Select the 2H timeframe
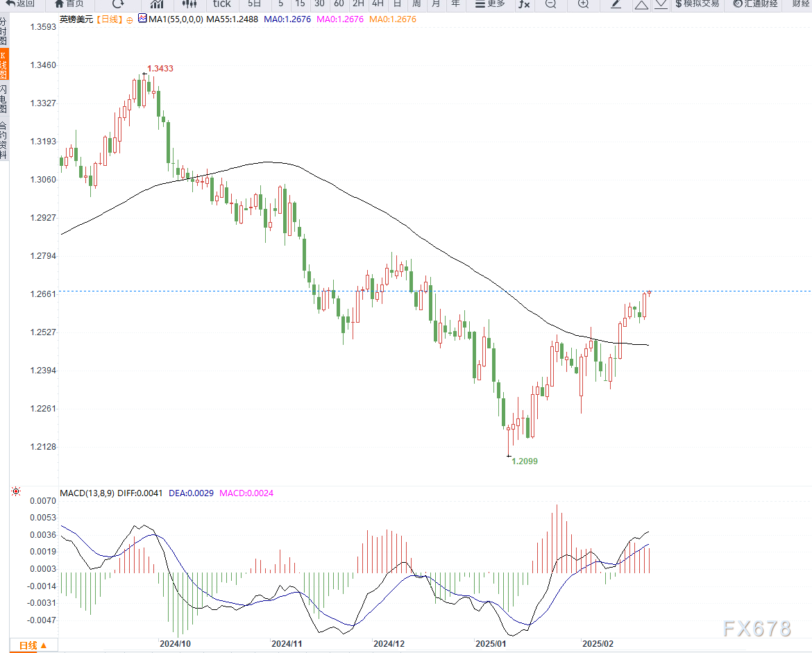 [x=358, y=3]
